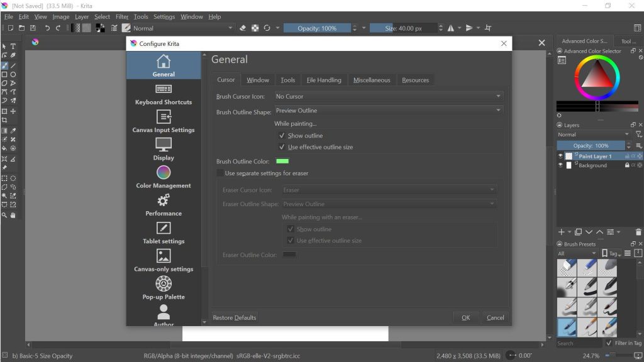The width and height of the screenshot is (644, 362).
Task: Select the Text tool
Action: point(13,45)
